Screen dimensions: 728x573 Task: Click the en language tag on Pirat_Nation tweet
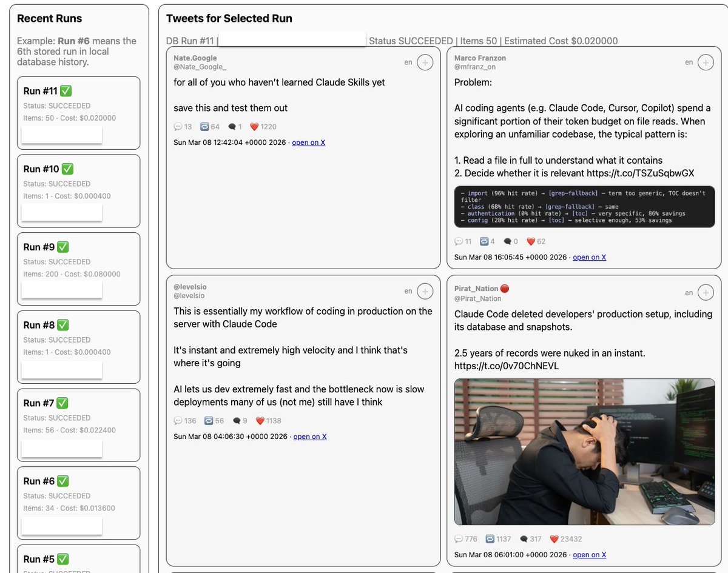[689, 293]
